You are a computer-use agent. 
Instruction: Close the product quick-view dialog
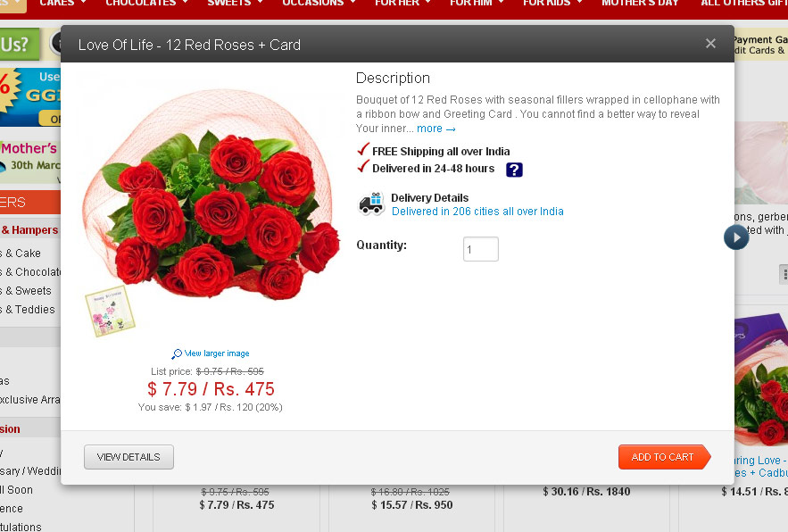click(710, 44)
